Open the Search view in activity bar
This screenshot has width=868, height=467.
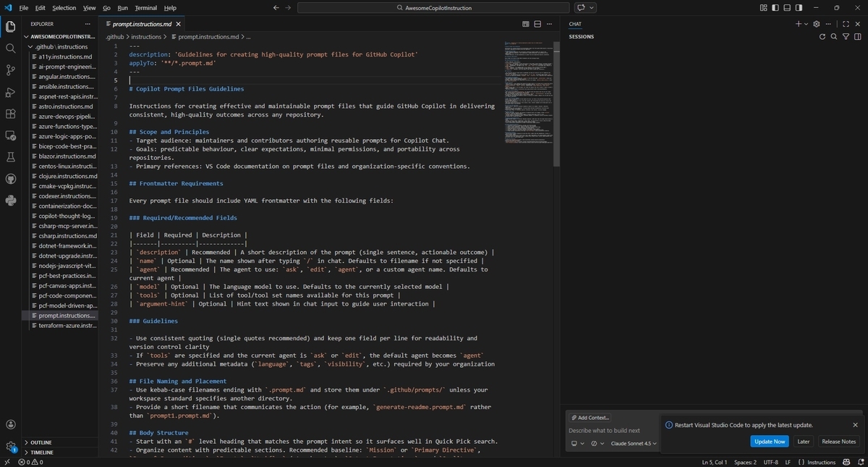pos(10,49)
